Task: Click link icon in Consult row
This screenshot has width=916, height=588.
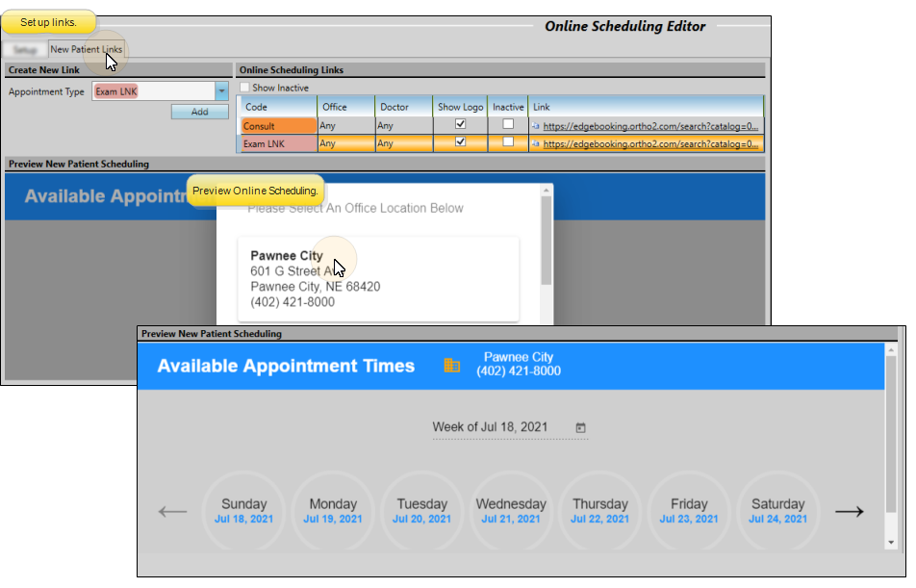Action: (536, 126)
